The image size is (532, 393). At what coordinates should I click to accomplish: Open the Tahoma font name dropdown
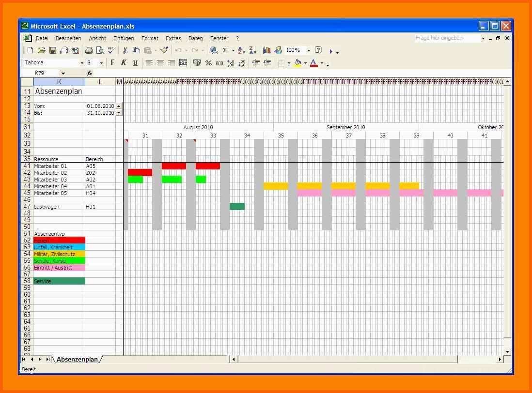coord(82,63)
